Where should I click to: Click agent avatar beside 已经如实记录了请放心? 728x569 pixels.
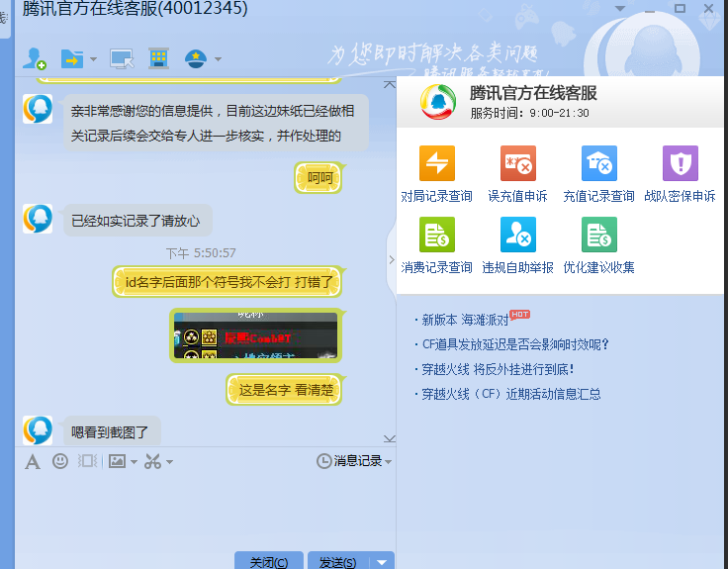point(38,219)
